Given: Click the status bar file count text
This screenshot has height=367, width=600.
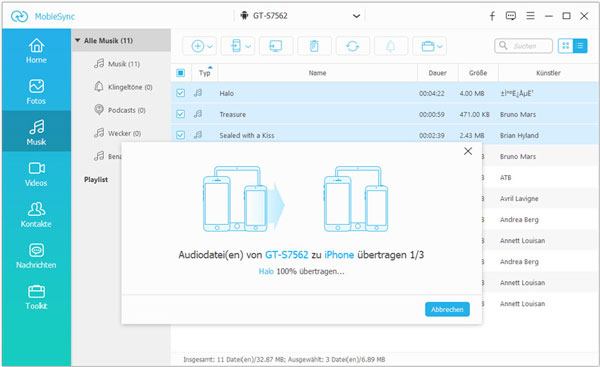Looking at the screenshot, I should tap(284, 359).
